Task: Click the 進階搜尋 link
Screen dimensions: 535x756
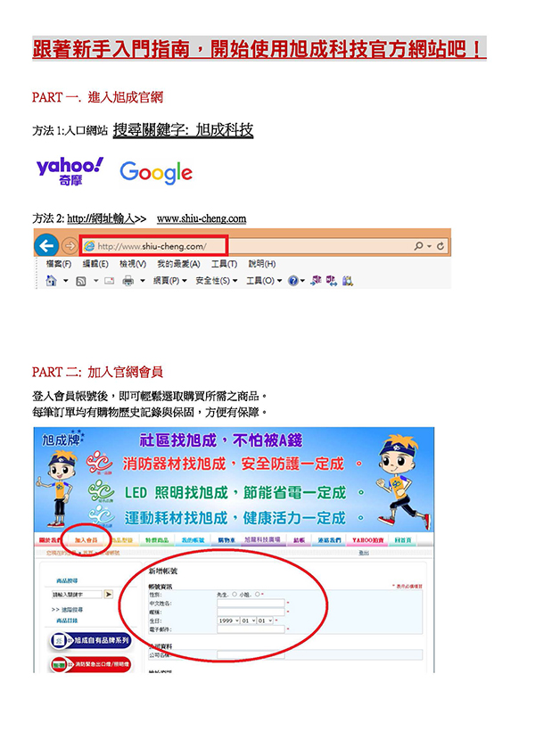Action: tap(72, 610)
